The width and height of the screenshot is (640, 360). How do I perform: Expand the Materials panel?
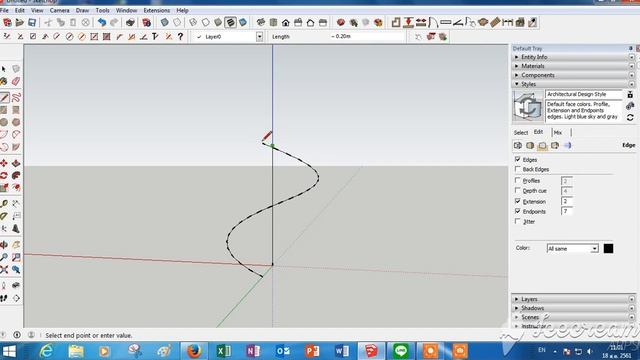pyautogui.click(x=573, y=66)
